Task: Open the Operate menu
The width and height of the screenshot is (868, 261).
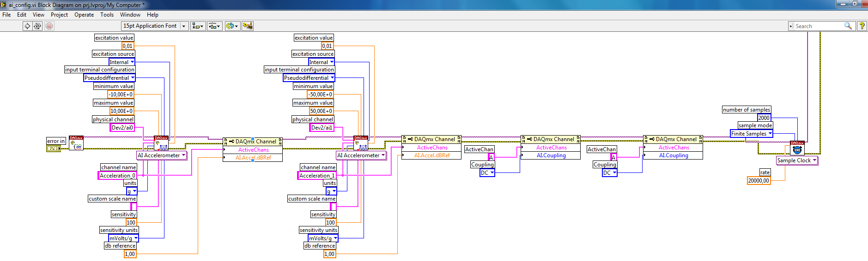Action: point(84,15)
